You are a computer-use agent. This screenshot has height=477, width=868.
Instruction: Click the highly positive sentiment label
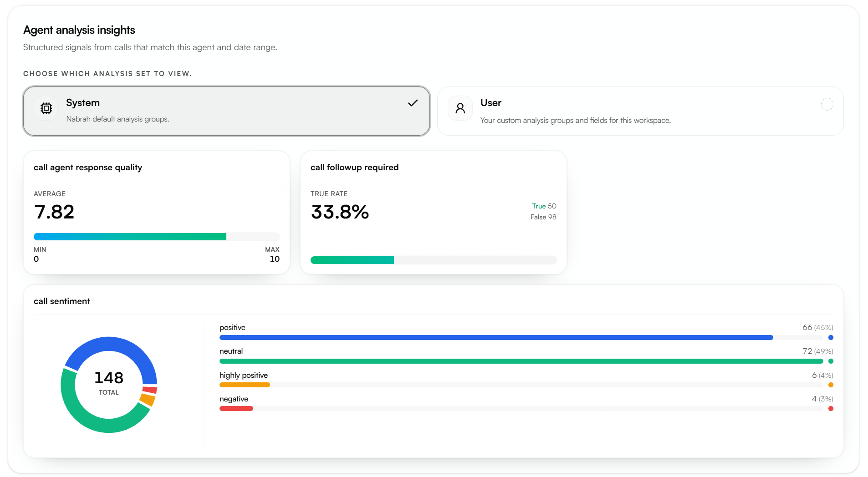(244, 376)
